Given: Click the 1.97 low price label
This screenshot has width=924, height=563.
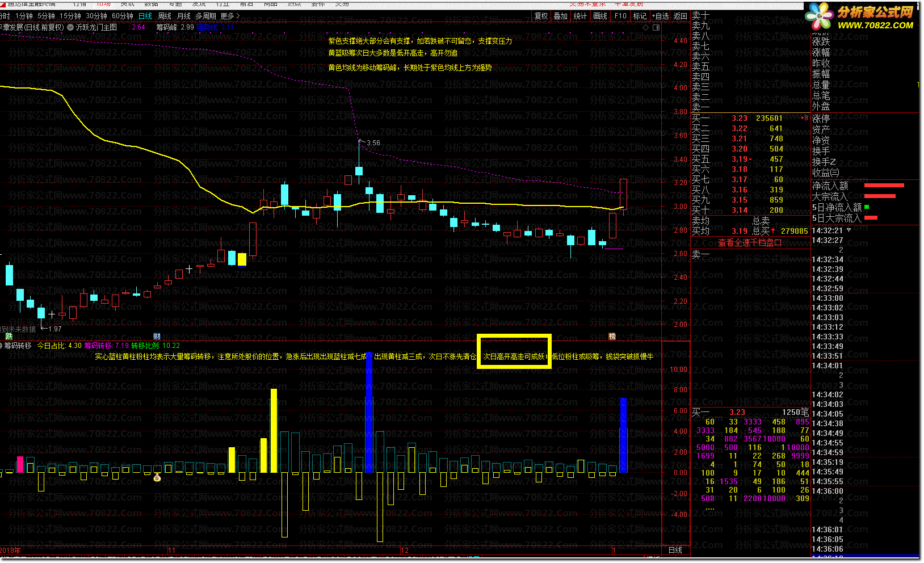Looking at the screenshot, I should (x=54, y=329).
